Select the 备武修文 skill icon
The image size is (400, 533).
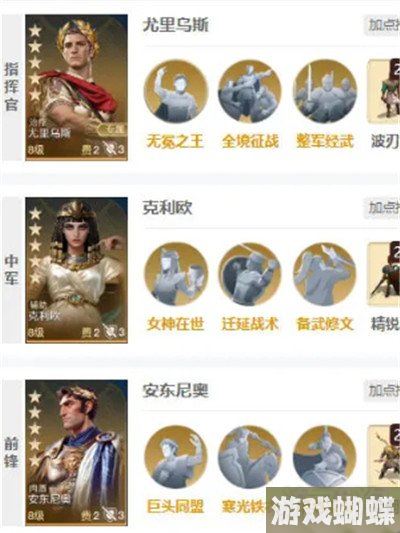pyautogui.click(x=325, y=274)
